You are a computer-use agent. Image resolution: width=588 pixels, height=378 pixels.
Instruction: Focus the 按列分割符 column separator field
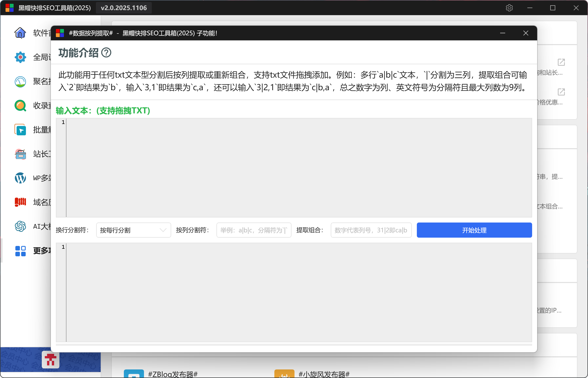[x=254, y=230]
